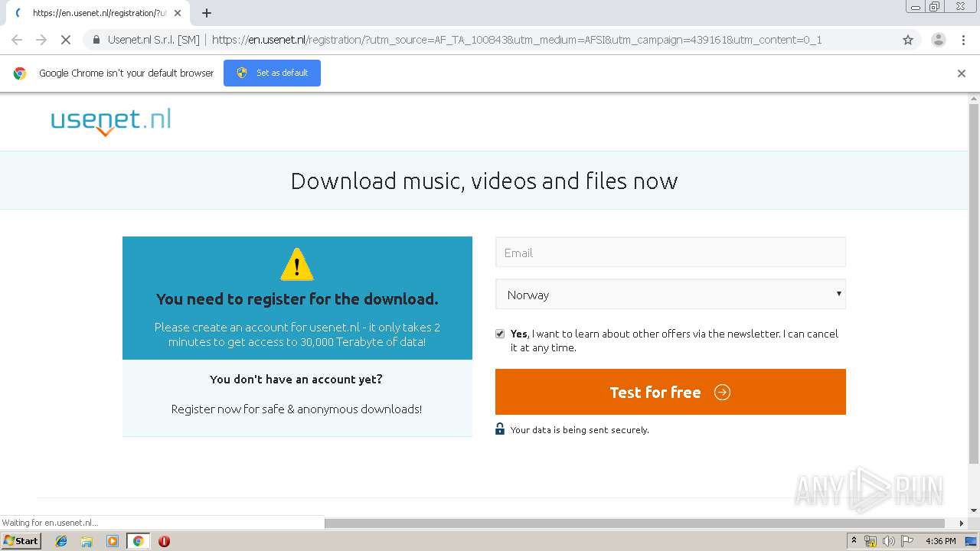The height and width of the screenshot is (551, 980).
Task: Click the address bar URL
Action: click(517, 40)
